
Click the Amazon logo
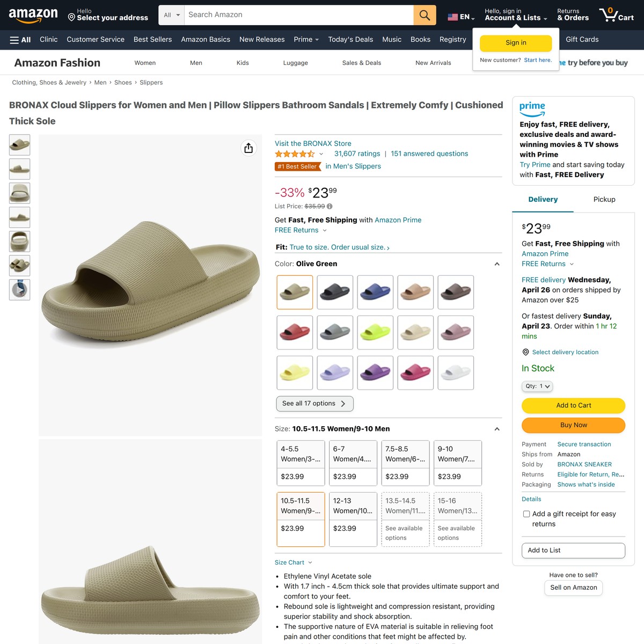33,15
